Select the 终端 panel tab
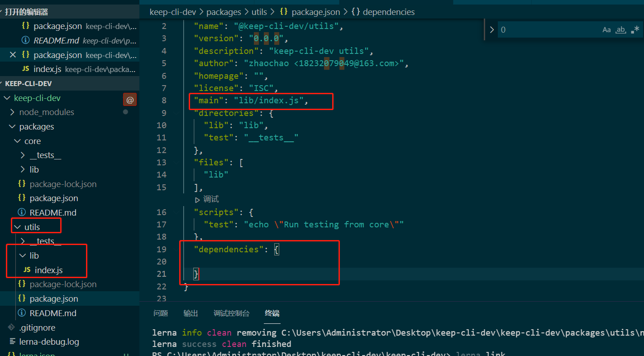Screen dimensions: 644x356 (x=272, y=313)
